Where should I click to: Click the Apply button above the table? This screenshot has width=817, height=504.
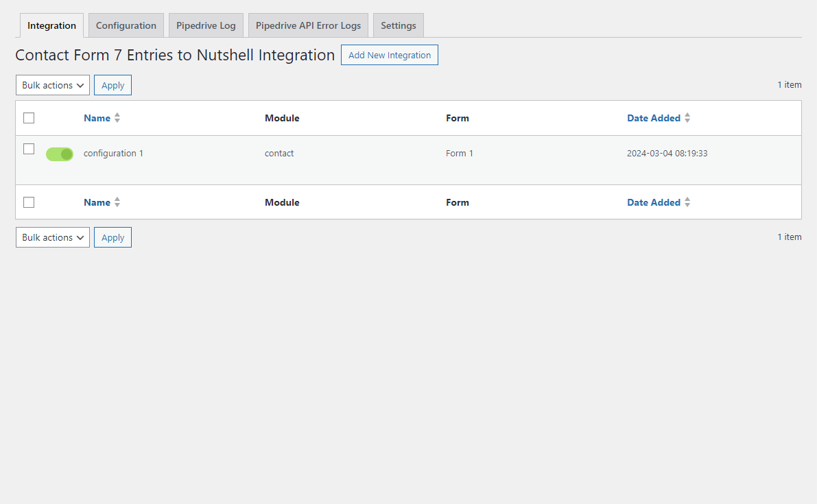pyautogui.click(x=113, y=86)
